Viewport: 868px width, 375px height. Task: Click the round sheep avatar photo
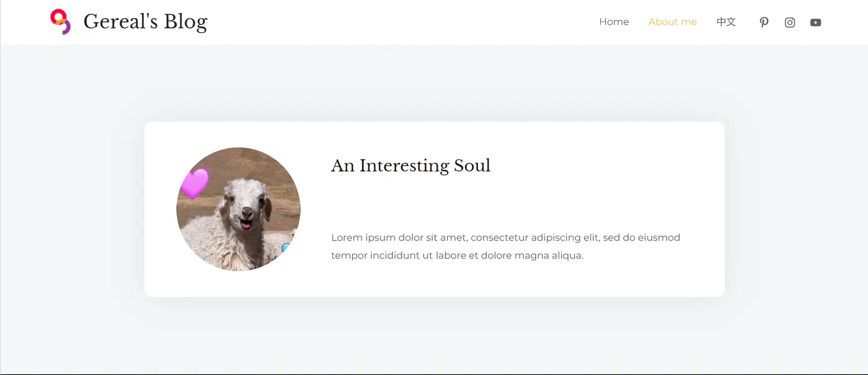click(239, 209)
